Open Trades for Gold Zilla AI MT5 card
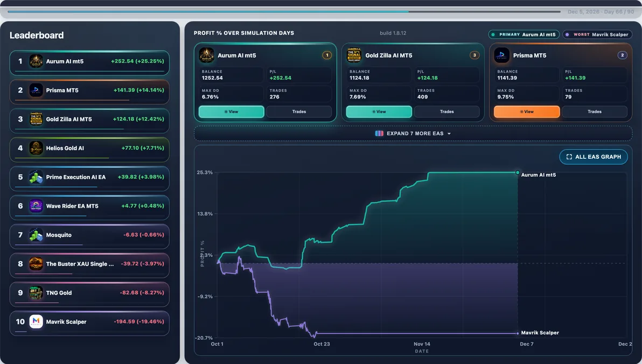 pos(446,112)
